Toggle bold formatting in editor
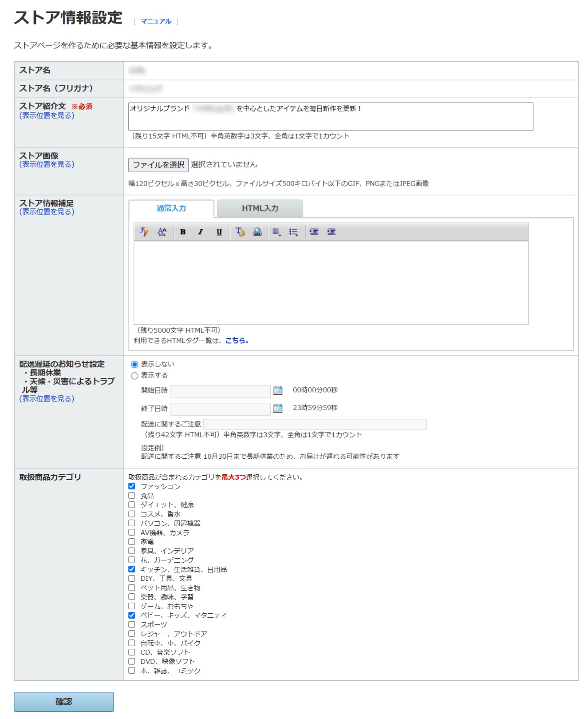The width and height of the screenshot is (588, 719). pyautogui.click(x=183, y=232)
